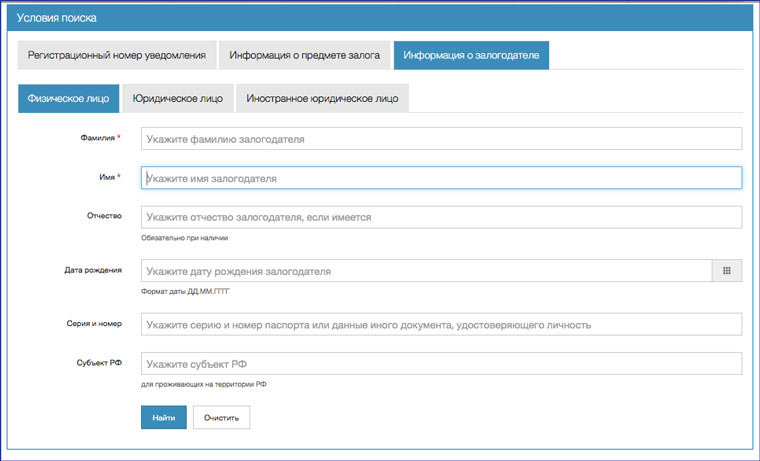Click the Очистить button
Screen dimensions: 760x461
[x=222, y=417]
